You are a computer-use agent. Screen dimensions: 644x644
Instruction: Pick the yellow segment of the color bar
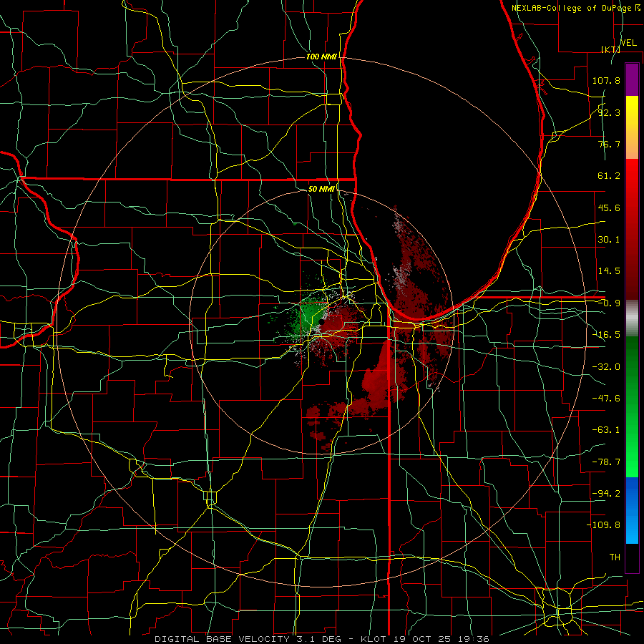coord(632,112)
